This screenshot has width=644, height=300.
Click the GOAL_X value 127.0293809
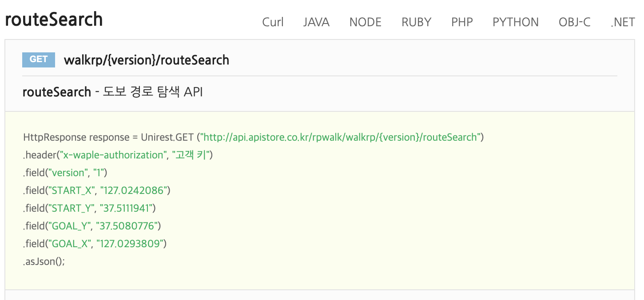coord(132,244)
